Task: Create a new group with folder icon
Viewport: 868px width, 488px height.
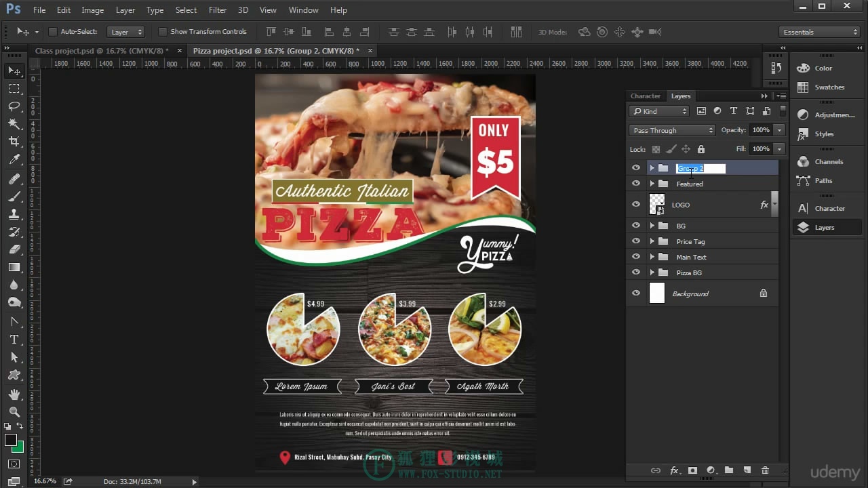Action: click(x=729, y=470)
